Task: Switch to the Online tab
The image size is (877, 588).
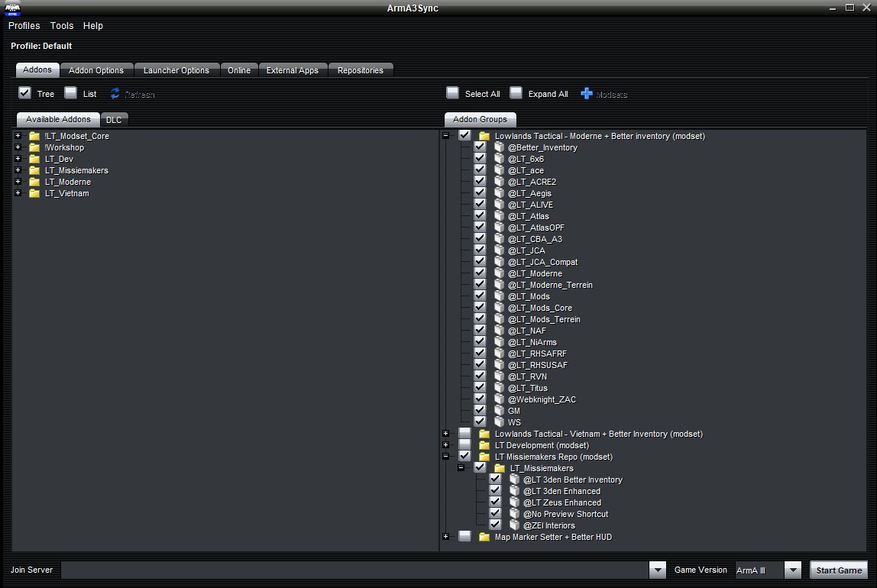Action: (x=239, y=69)
